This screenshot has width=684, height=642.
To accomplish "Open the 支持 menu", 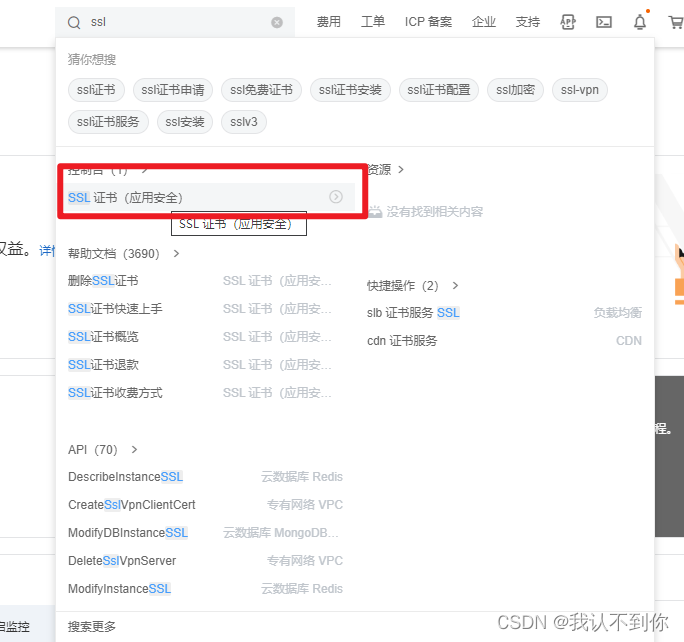I will point(528,22).
